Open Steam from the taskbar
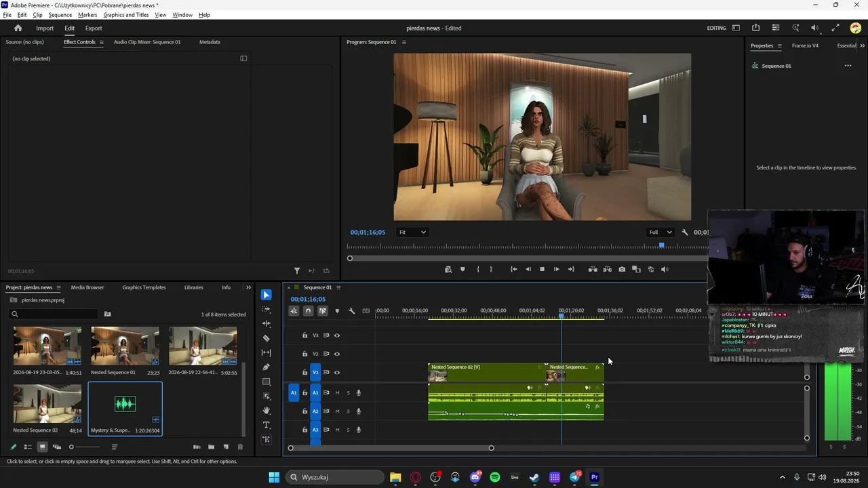This screenshot has width=868, height=488. [x=534, y=477]
